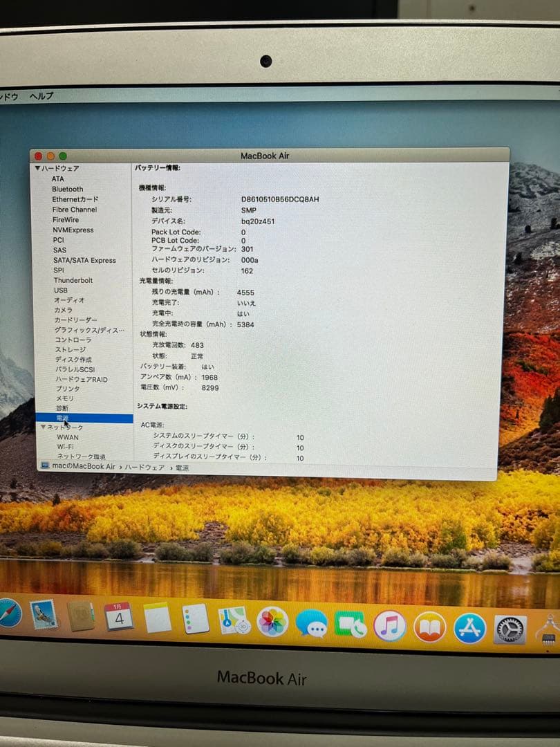Select Wi-Fi under ネットワーク
The height and width of the screenshot is (747, 560).
67,447
